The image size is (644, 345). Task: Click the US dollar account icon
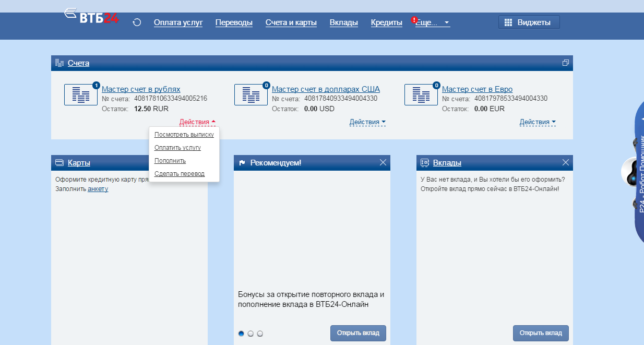[251, 94]
